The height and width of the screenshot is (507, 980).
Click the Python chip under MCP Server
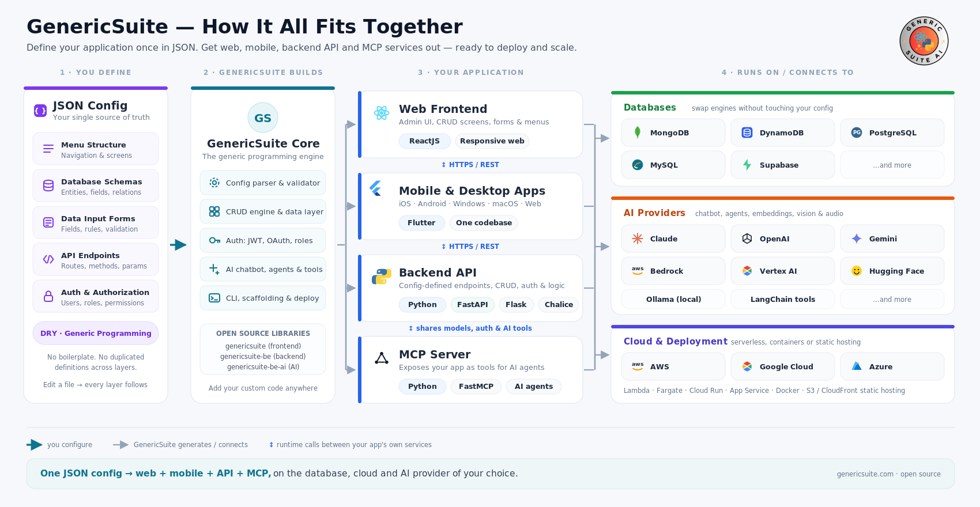tap(423, 387)
